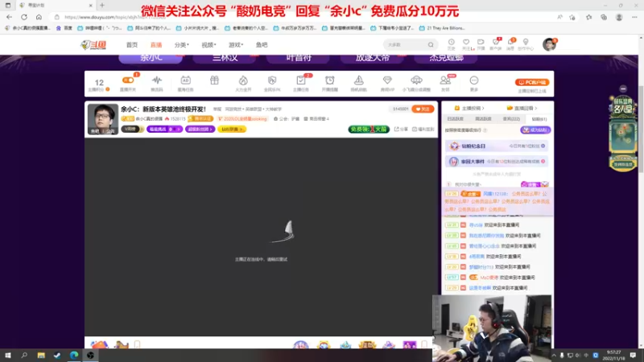Open the 首页 home menu item
Viewport: 644px width, 362px height.
click(132, 45)
